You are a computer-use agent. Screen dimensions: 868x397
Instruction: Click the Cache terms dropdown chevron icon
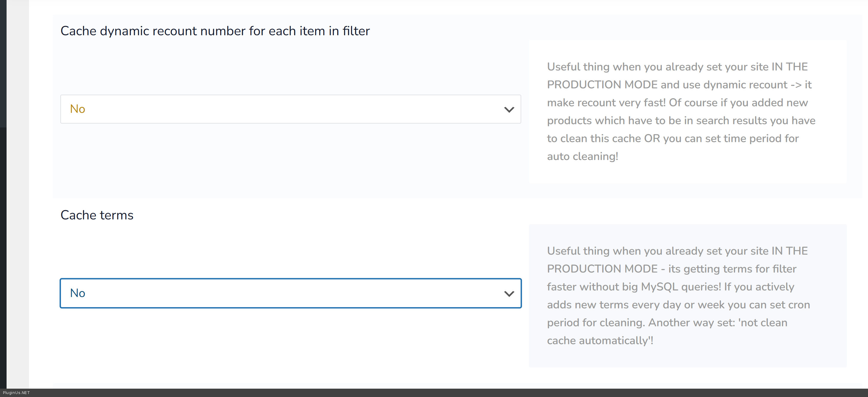click(x=509, y=294)
